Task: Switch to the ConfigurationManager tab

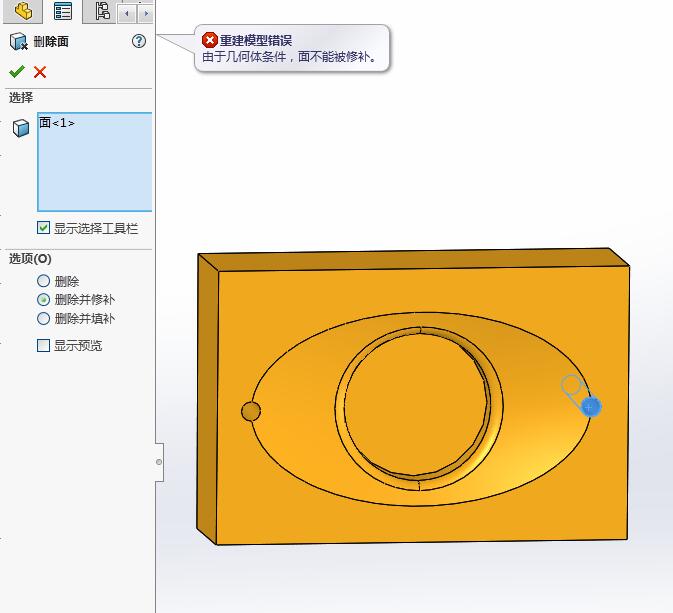Action: (101, 11)
